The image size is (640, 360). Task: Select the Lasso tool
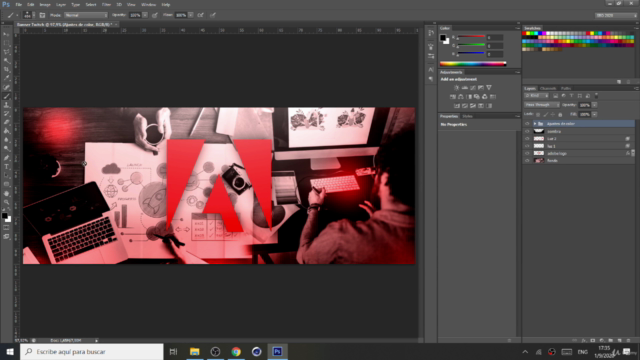coord(7,52)
